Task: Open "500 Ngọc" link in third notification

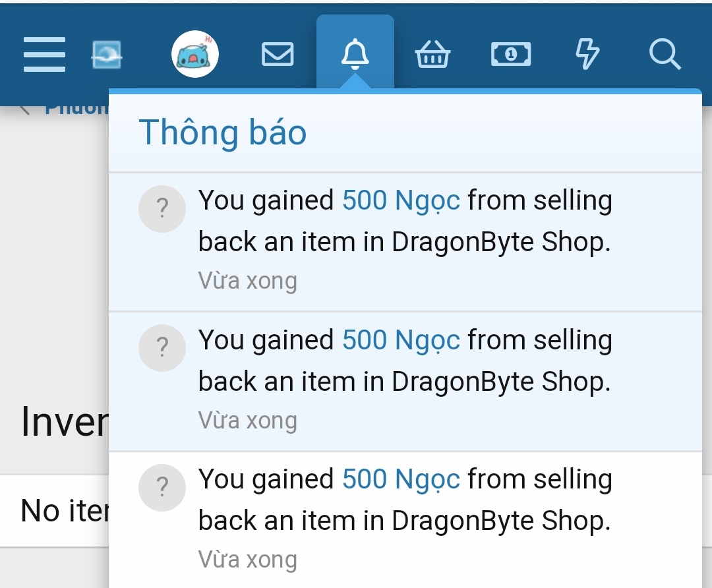Action: tap(401, 479)
